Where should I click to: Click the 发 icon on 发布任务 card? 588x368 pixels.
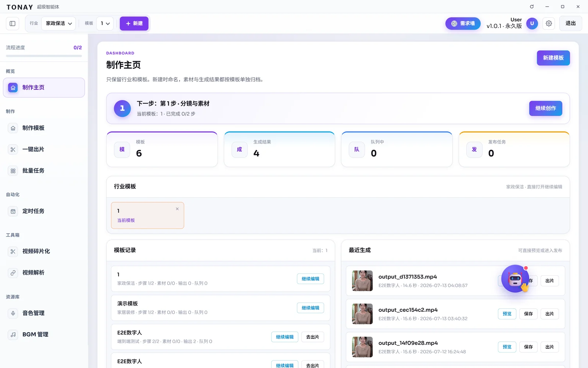[474, 149]
